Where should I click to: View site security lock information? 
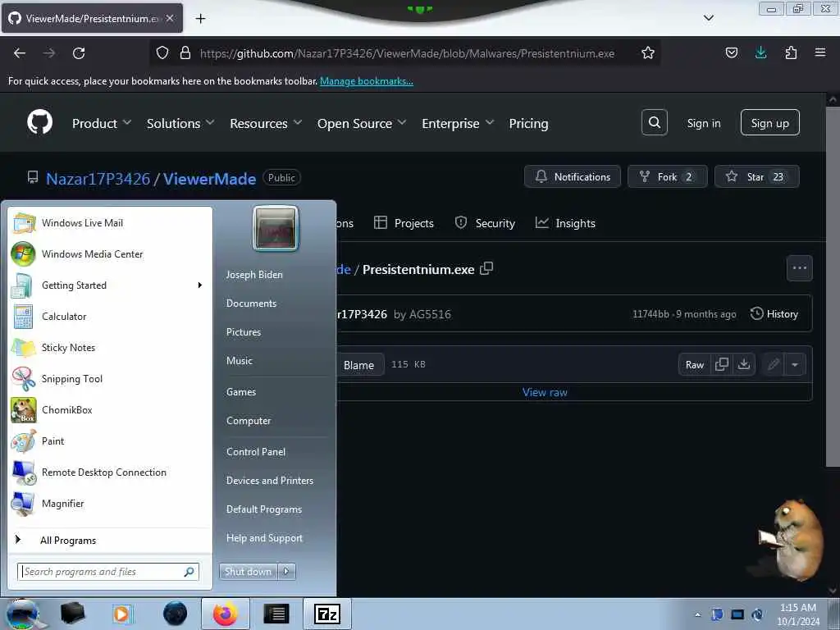(185, 53)
